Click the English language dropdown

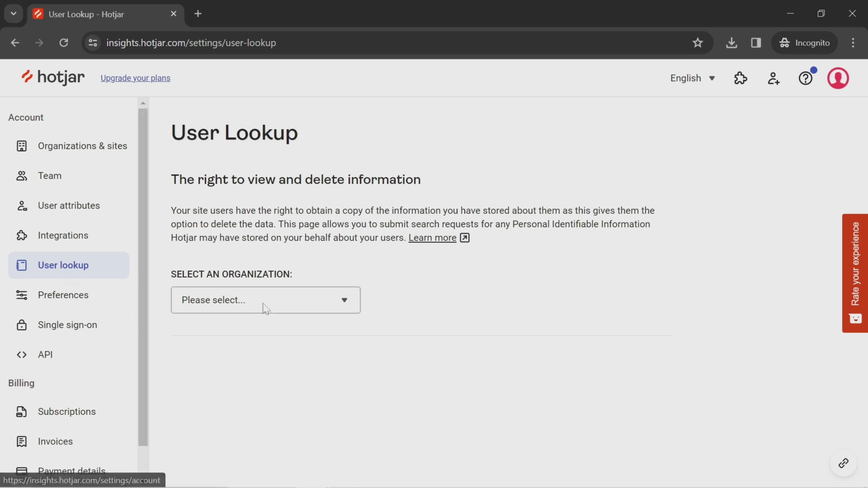693,78
